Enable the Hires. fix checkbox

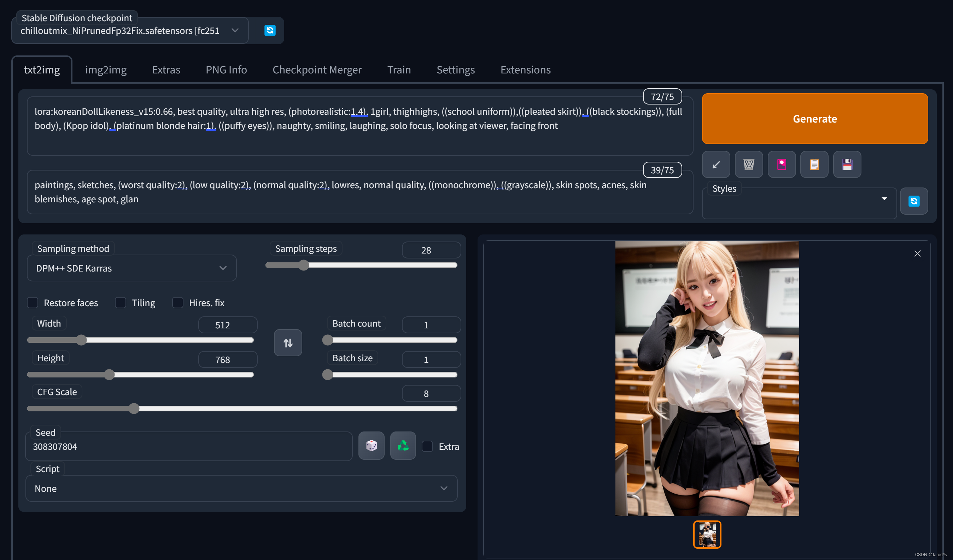178,302
